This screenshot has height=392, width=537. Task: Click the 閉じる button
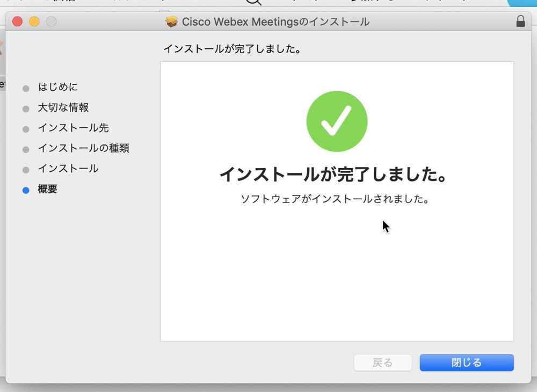(467, 362)
